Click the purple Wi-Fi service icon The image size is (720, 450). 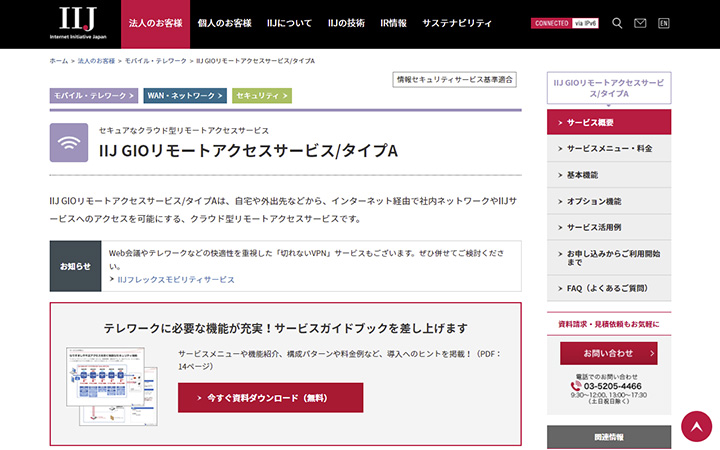click(69, 142)
